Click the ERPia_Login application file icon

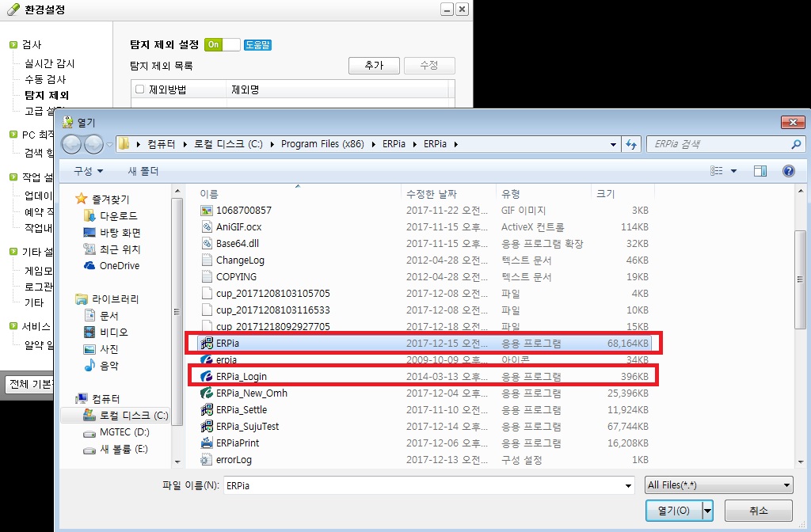click(x=207, y=377)
